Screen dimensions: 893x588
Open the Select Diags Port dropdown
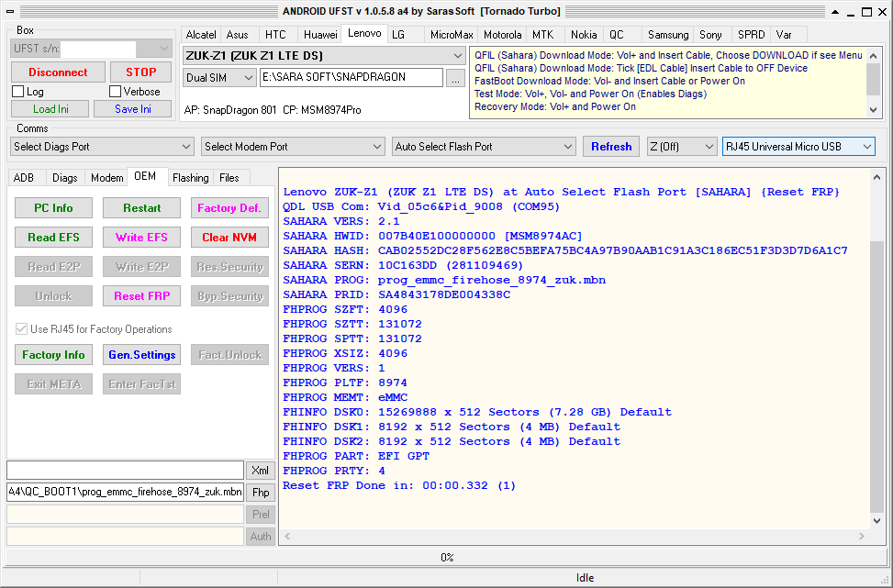101,146
